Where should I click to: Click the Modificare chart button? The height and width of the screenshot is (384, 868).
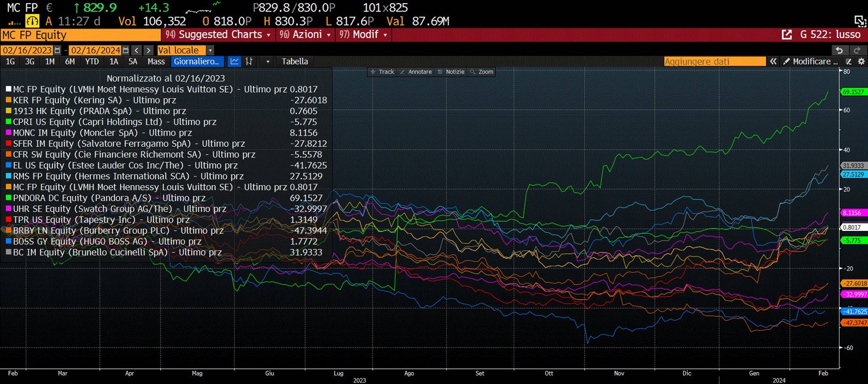810,62
